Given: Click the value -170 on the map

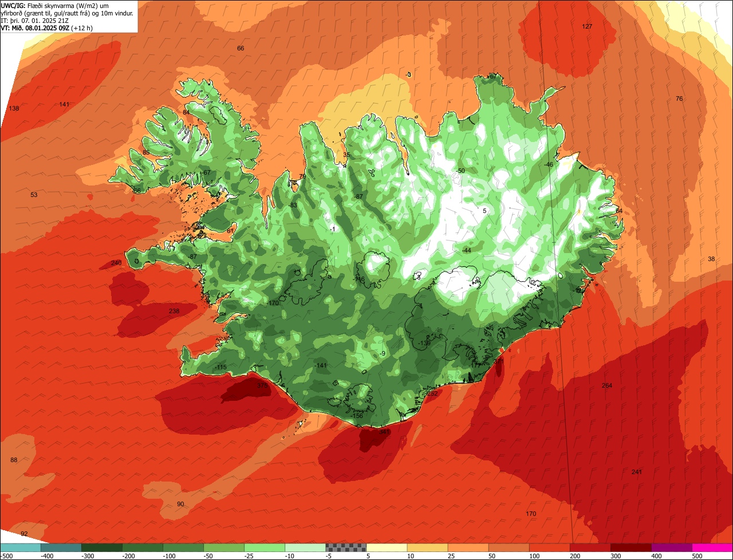Looking at the screenshot, I should pyautogui.click(x=273, y=303).
